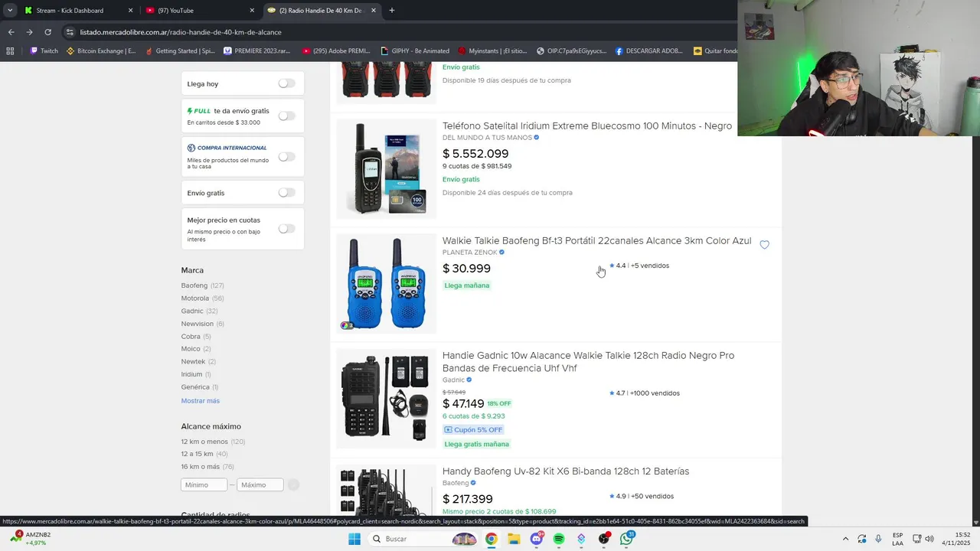Toggle Mejor precio en cuotas switch
The height and width of the screenshot is (551, 980).
point(286,228)
